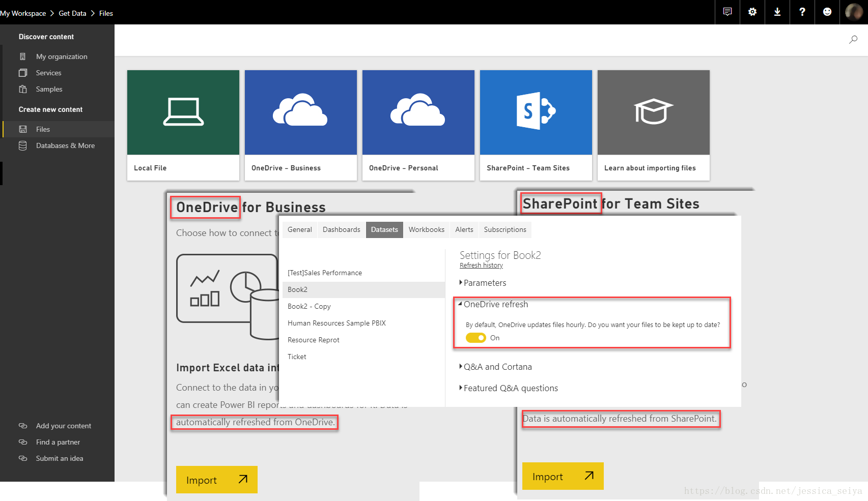Click Get Data in breadcrumb
This screenshot has height=501, width=868.
point(72,13)
